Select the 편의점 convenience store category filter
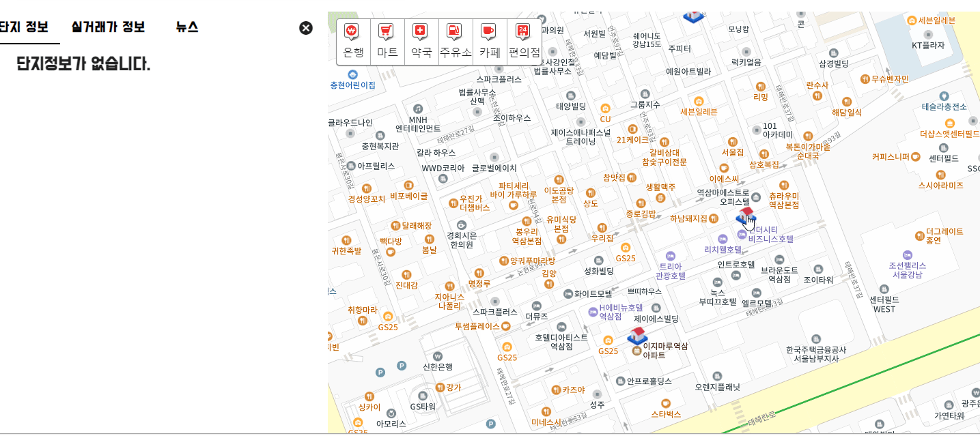This screenshot has height=438, width=980. (524, 42)
